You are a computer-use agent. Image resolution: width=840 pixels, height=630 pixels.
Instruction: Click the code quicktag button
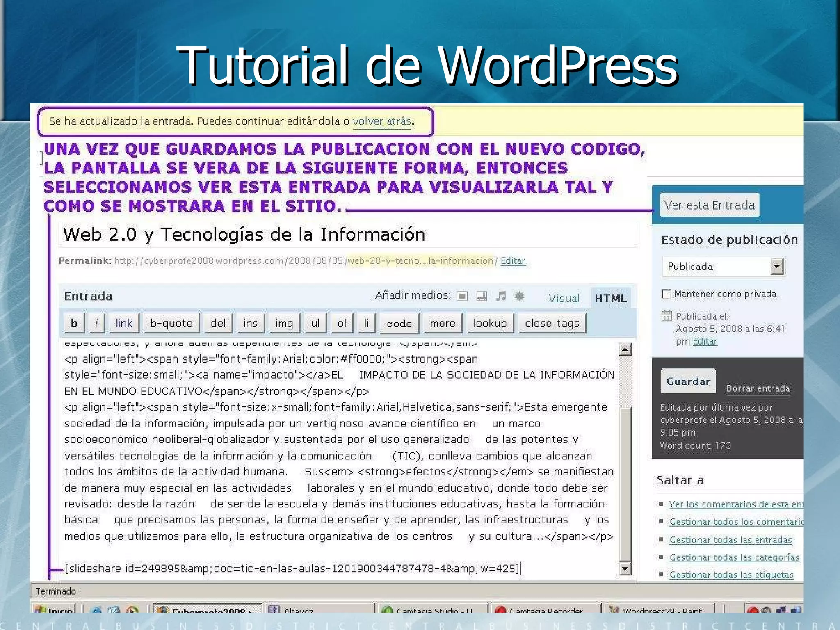point(399,323)
